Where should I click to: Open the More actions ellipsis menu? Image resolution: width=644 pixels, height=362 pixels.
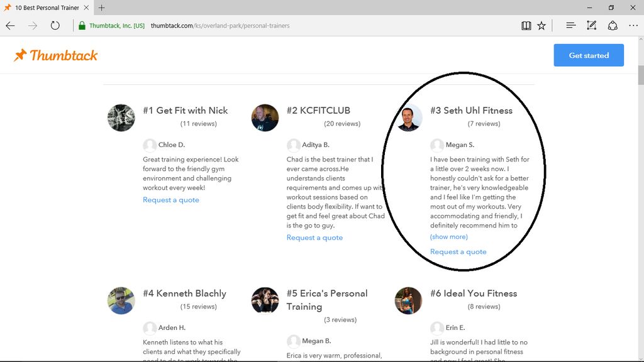633,26
